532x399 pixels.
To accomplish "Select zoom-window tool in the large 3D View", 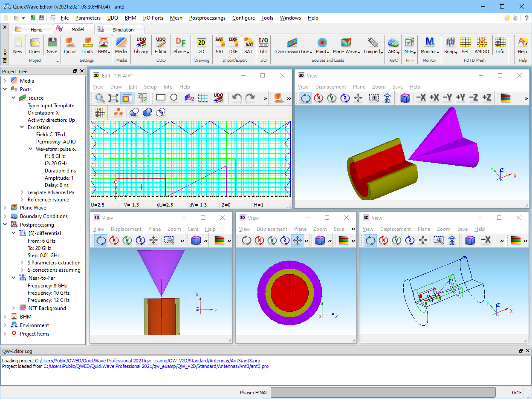I will (374, 98).
